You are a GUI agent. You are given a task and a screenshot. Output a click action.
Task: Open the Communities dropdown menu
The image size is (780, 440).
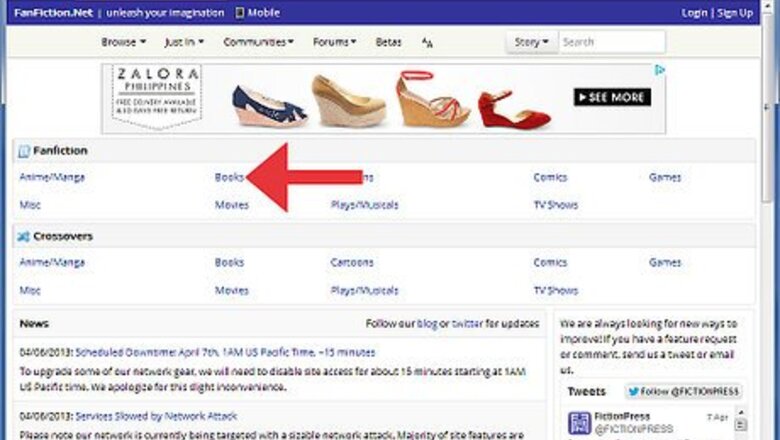(258, 42)
